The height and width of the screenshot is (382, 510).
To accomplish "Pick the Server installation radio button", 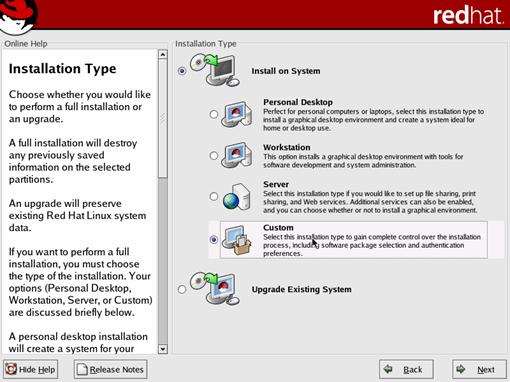I will tap(214, 196).
